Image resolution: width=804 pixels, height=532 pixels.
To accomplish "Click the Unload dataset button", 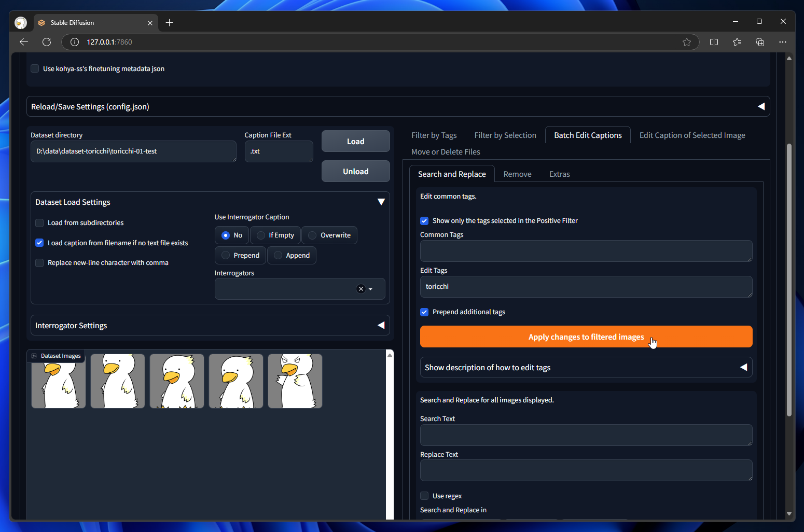I will tap(355, 172).
